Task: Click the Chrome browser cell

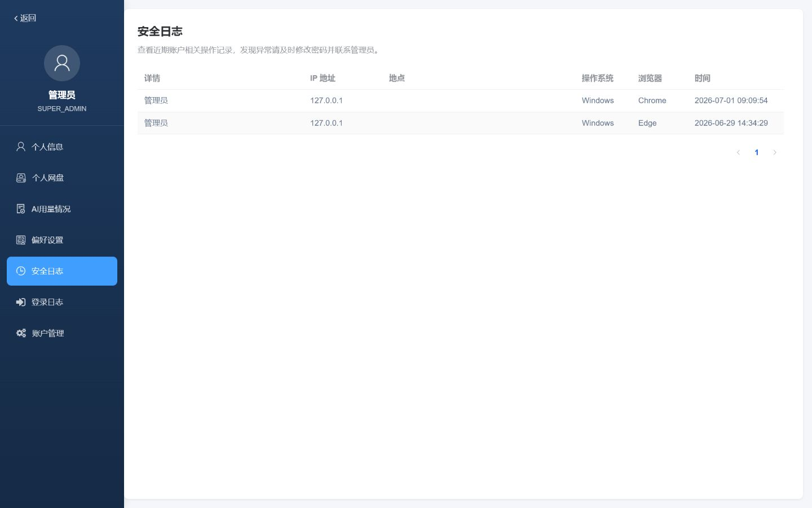Action: point(652,100)
